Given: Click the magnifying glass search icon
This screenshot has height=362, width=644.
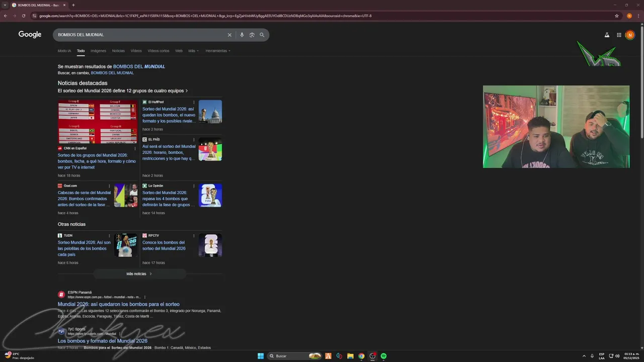Looking at the screenshot, I should point(262,35).
